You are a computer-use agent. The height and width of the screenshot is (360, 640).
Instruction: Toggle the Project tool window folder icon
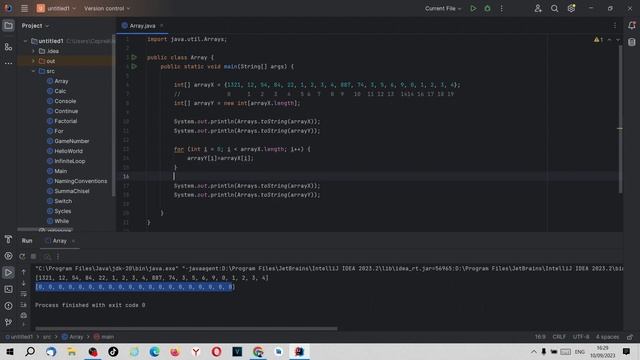(x=8, y=26)
